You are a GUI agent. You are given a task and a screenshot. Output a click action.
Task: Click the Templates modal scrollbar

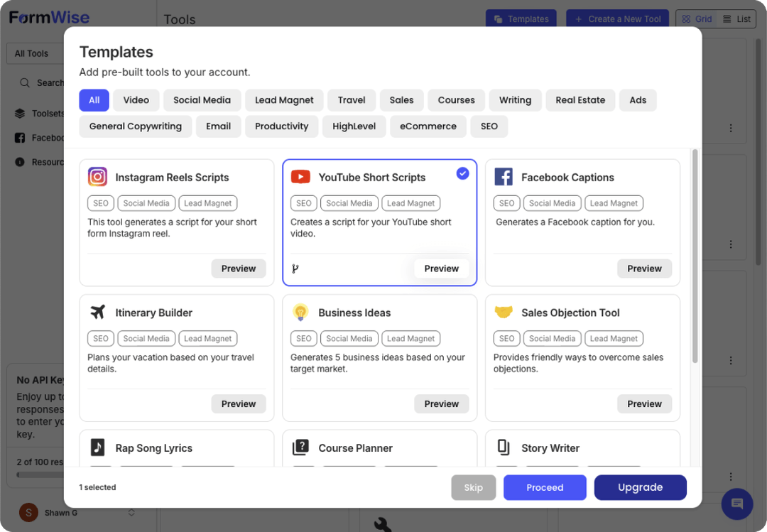[695, 206]
